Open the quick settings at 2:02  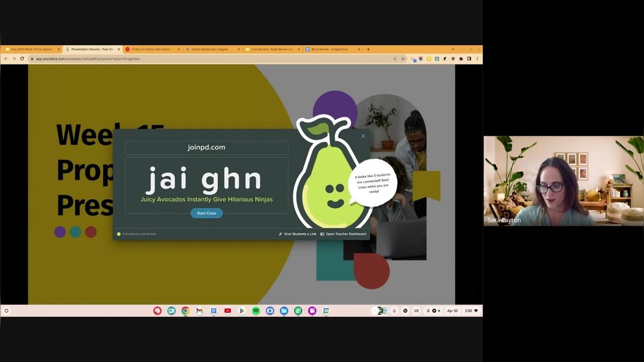tap(472, 310)
